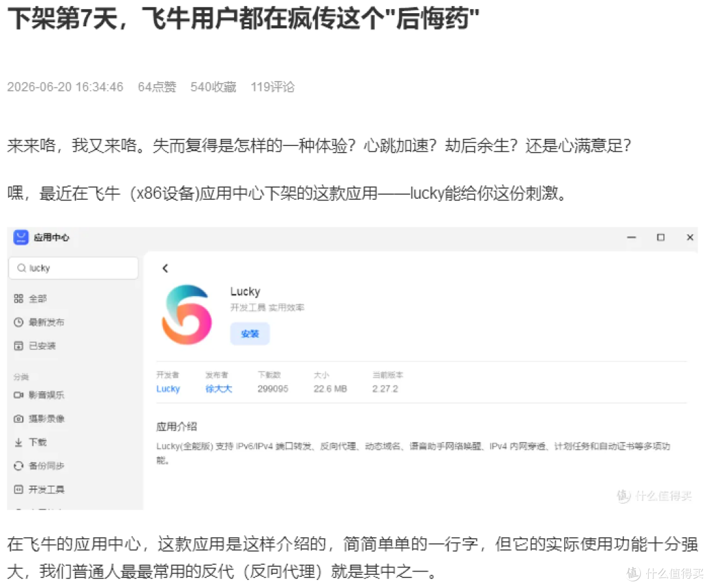Open 备份同步 category
Screen dimensions: 710x588
(47, 466)
